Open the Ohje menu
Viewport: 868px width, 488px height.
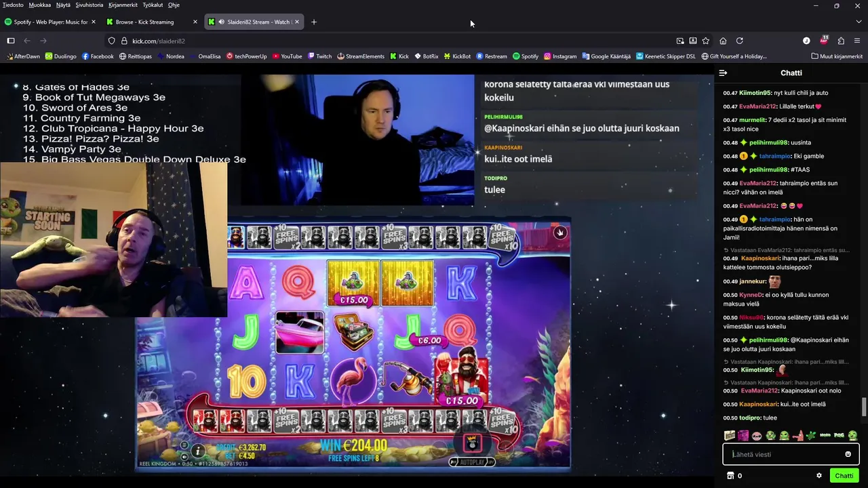pos(174,5)
